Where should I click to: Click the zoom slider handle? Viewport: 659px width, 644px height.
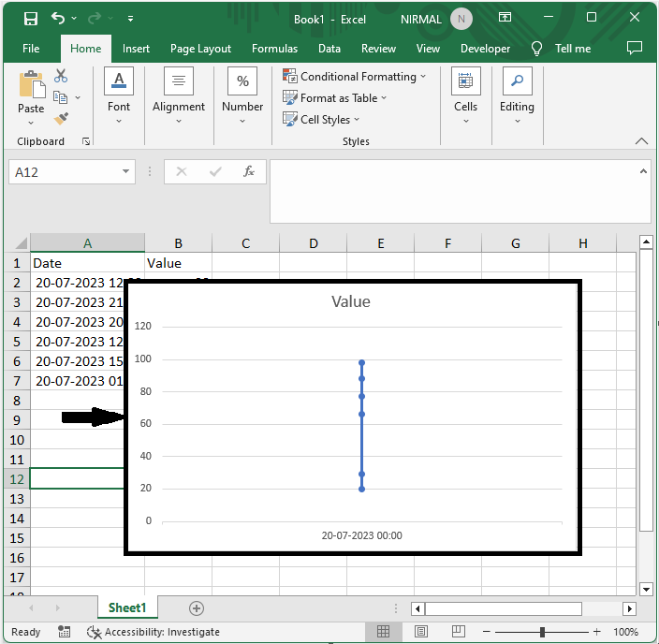(542, 632)
